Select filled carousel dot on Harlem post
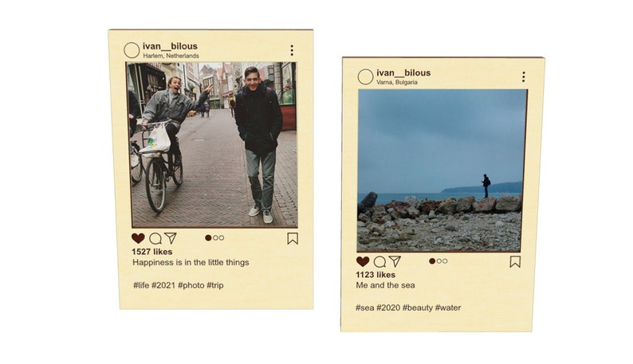The width and height of the screenshot is (633, 364). pyautogui.click(x=208, y=238)
